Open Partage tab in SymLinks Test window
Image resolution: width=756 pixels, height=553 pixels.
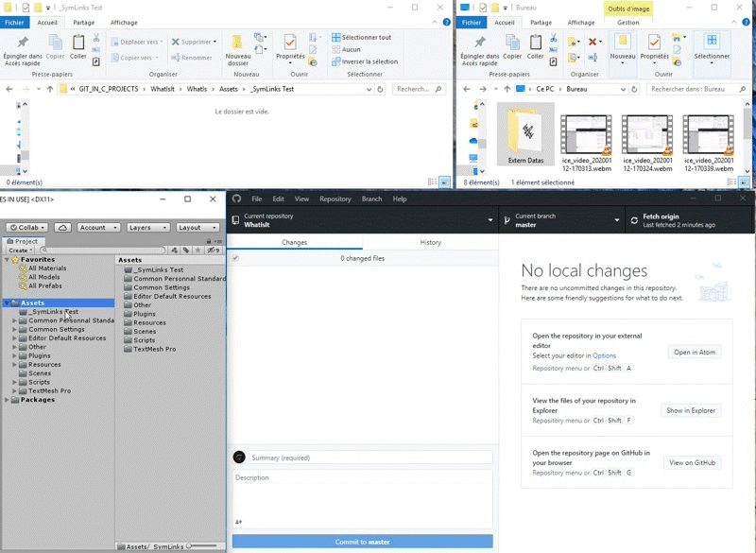tap(83, 22)
